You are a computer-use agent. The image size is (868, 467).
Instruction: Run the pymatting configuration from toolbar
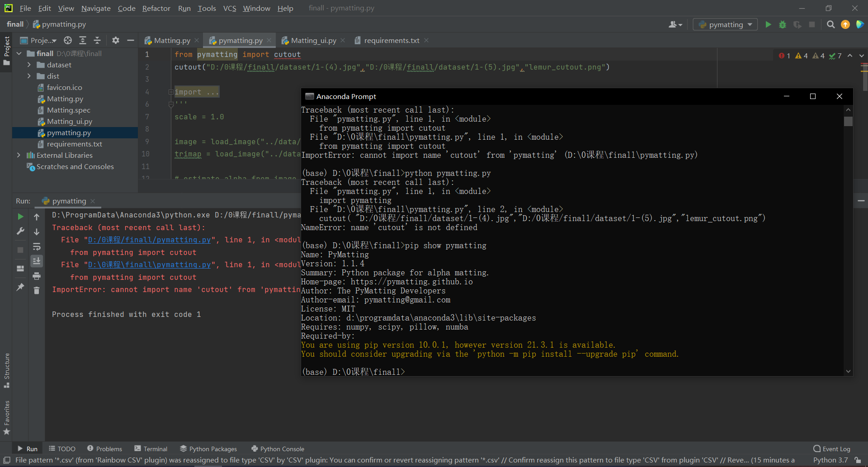tap(768, 24)
